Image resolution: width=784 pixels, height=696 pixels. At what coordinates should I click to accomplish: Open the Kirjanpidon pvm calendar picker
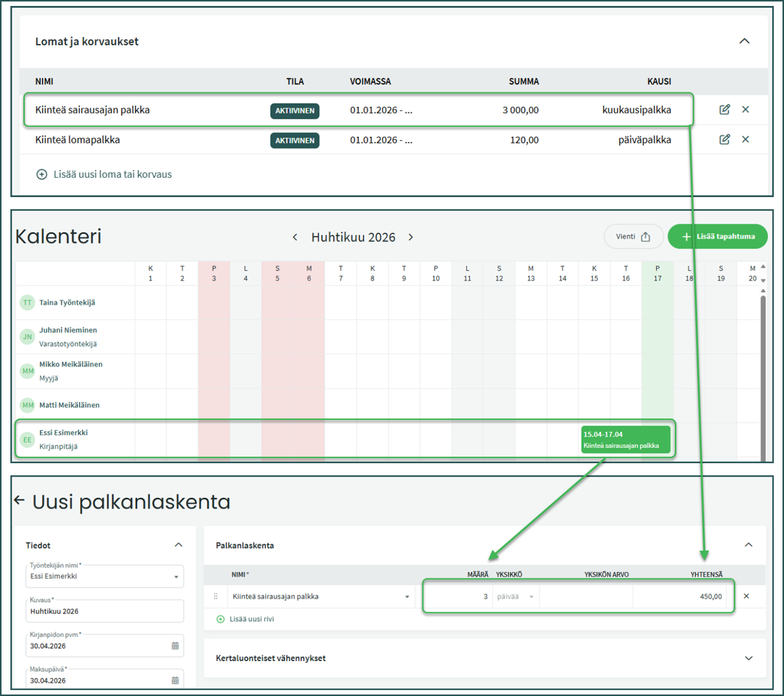tap(175, 646)
